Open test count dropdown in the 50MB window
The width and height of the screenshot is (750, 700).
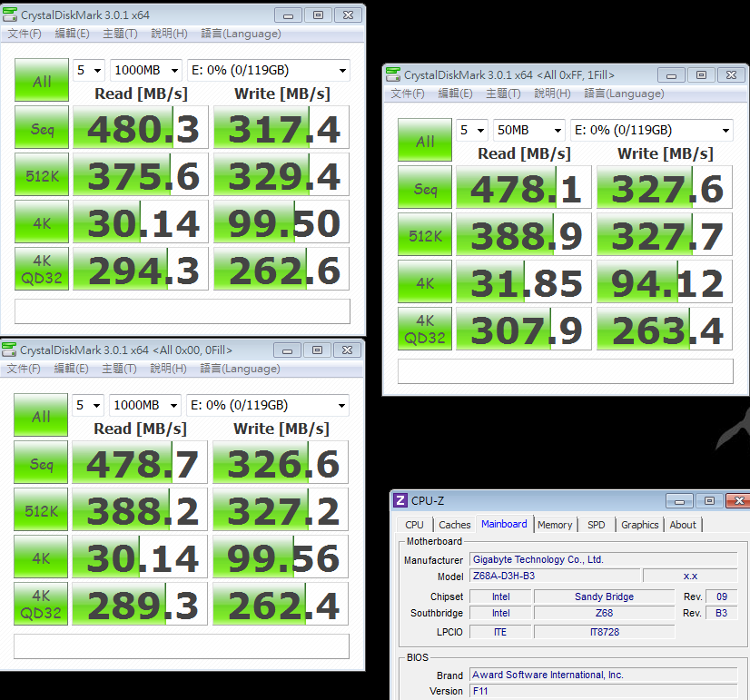click(x=471, y=130)
